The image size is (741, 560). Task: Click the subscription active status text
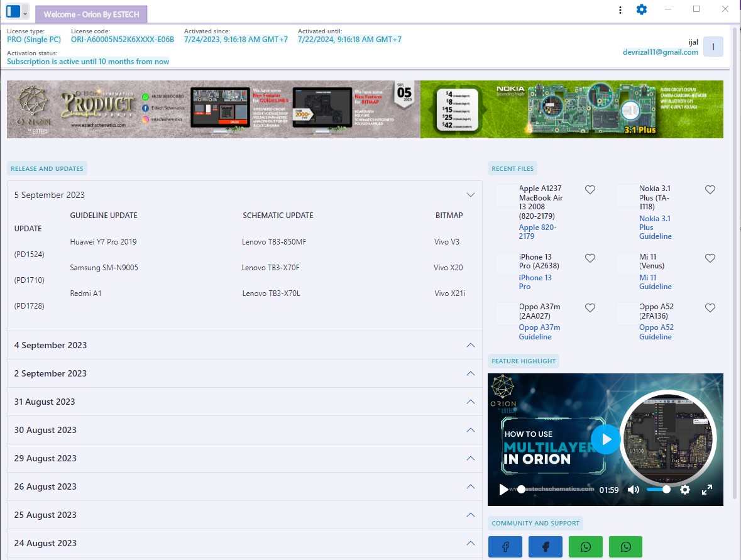point(88,62)
